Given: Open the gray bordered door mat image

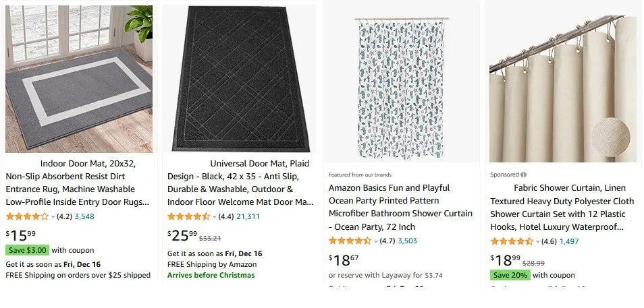Looking at the screenshot, I should coord(79,80).
